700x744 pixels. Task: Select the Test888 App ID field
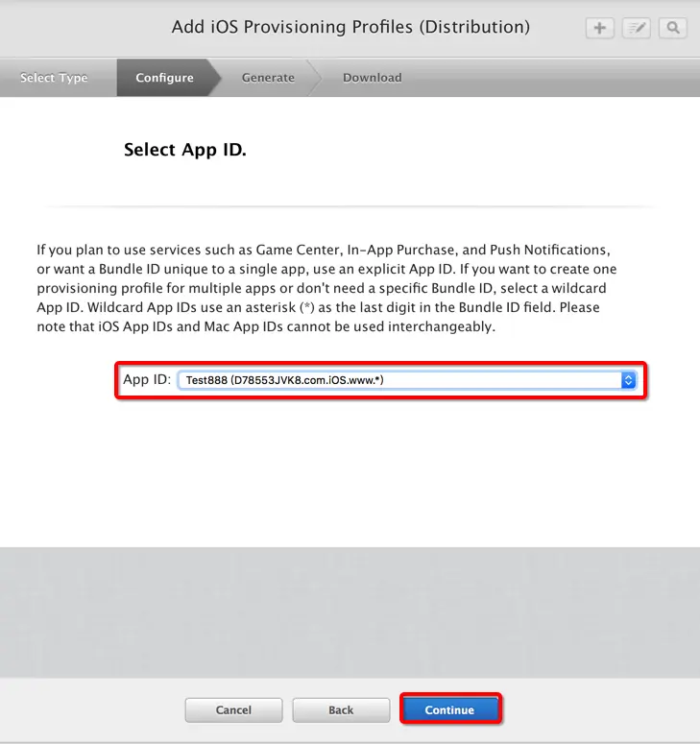(x=407, y=380)
